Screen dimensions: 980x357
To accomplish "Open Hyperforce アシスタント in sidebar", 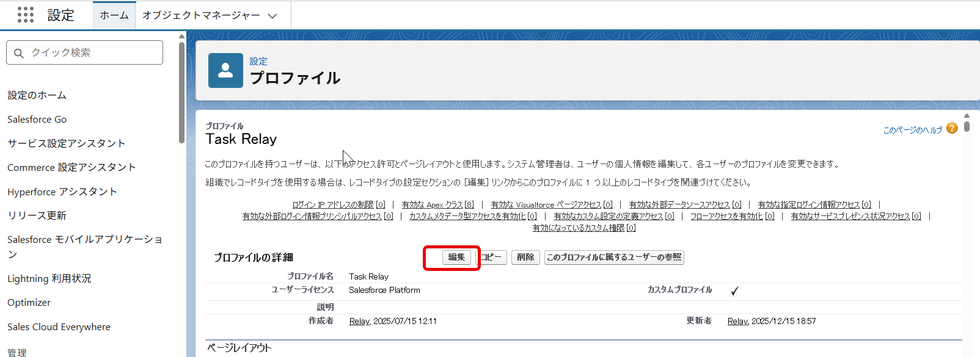I will pos(62,192).
